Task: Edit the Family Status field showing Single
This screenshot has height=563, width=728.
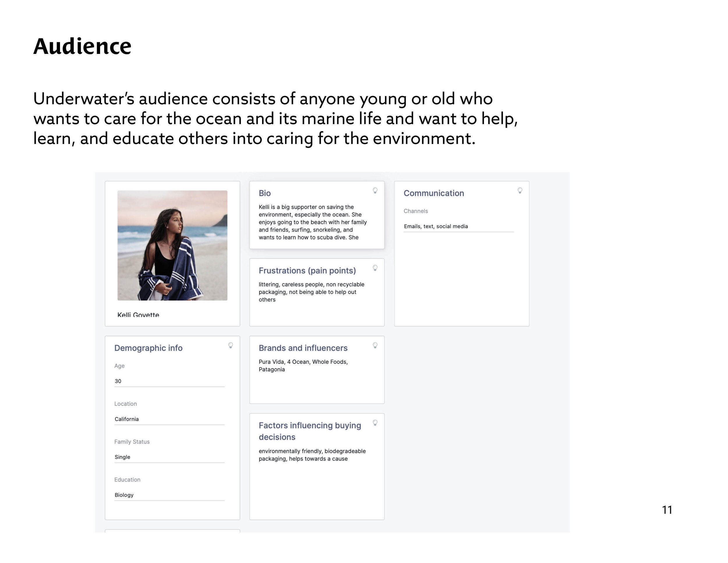Action: coord(169,457)
